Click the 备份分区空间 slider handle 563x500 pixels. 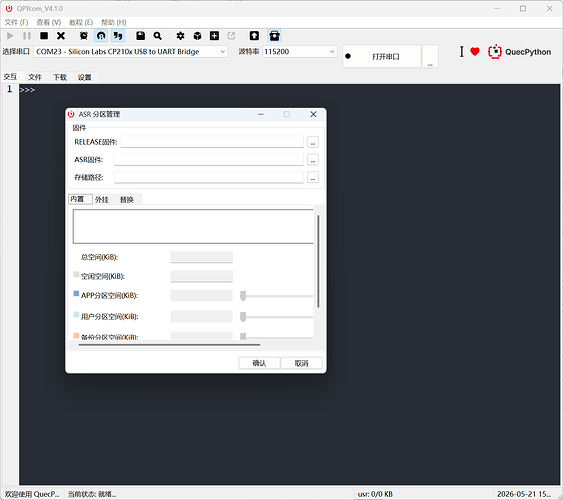[243, 336]
